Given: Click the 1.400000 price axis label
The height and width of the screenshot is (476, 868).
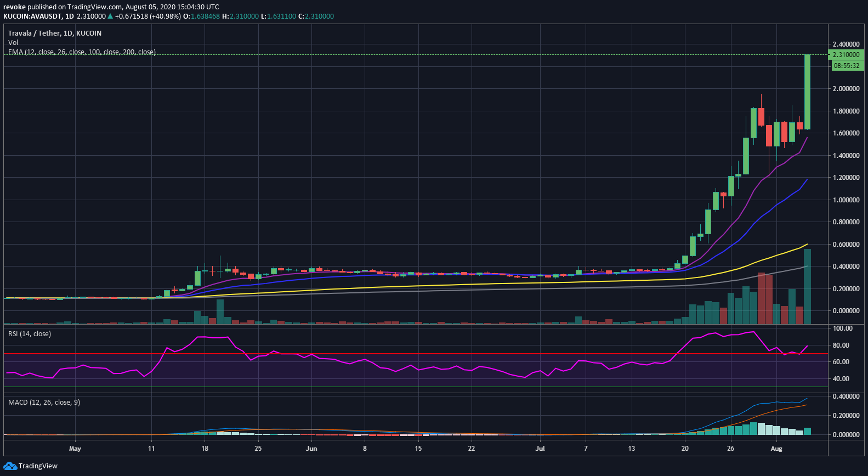Looking at the screenshot, I should [846, 156].
